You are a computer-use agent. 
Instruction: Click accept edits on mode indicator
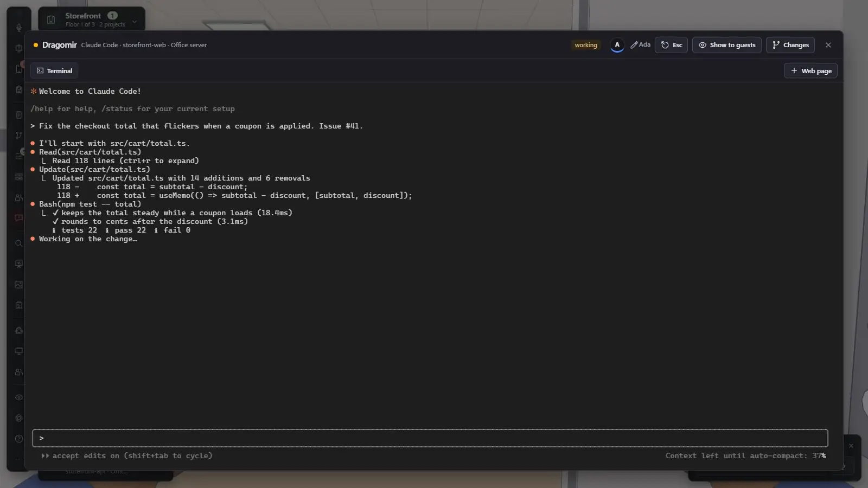127,456
